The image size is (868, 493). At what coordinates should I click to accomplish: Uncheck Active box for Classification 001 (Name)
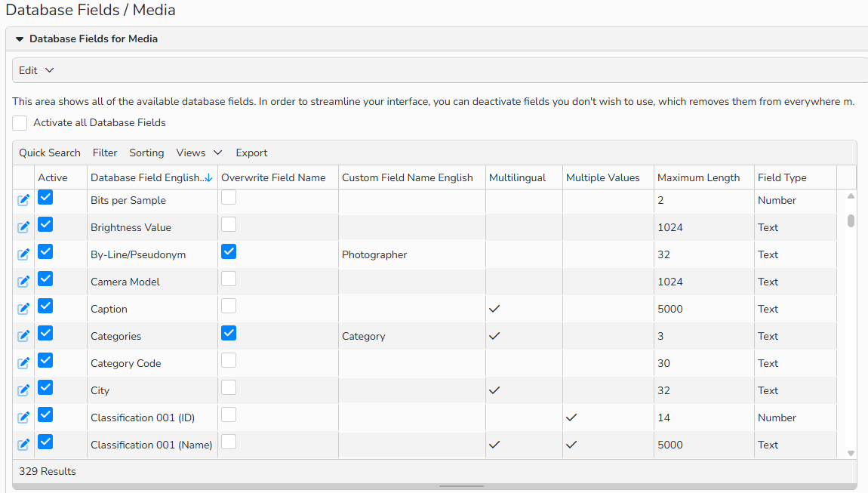45,442
